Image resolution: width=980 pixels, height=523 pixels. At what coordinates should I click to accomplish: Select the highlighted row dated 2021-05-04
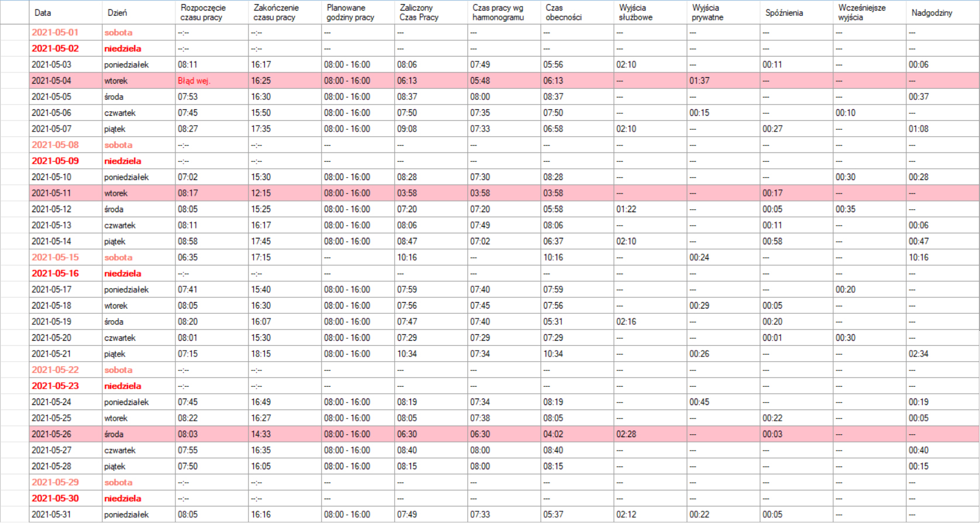(x=504, y=81)
